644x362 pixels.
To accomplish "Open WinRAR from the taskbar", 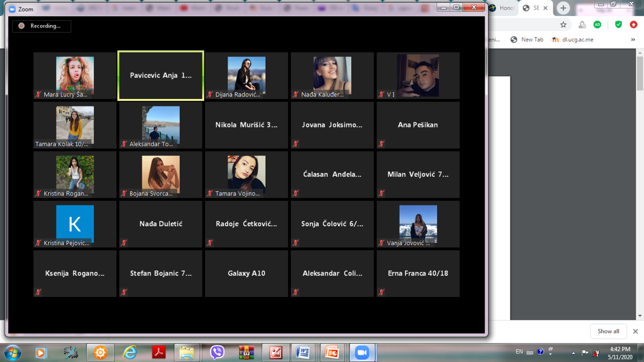I will (x=246, y=353).
